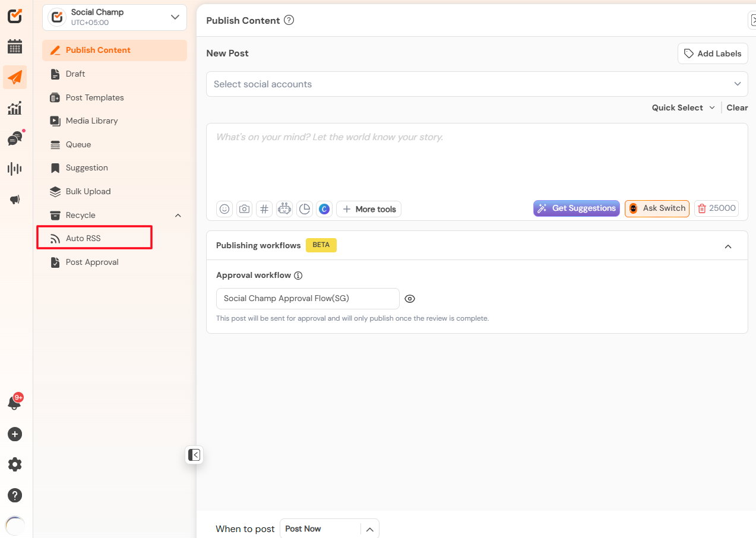Image resolution: width=756 pixels, height=538 pixels.
Task: Open the Post Now timing dropdown
Action: (330, 528)
